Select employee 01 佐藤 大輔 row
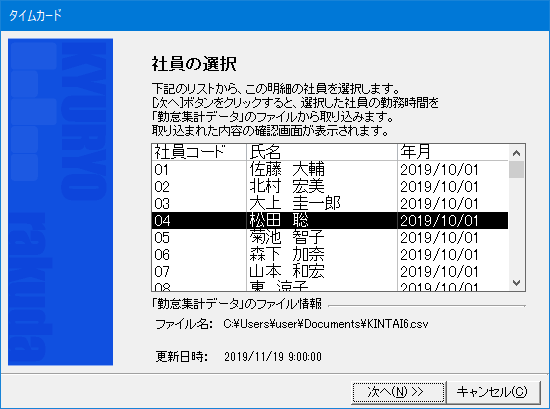This screenshot has height=409, width=550. (x=330, y=170)
